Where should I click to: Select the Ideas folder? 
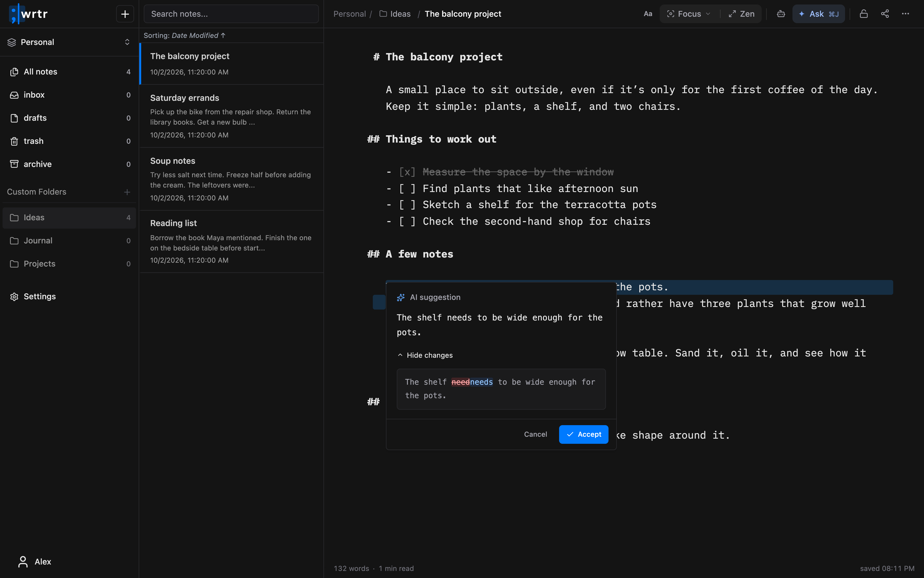[70, 217]
